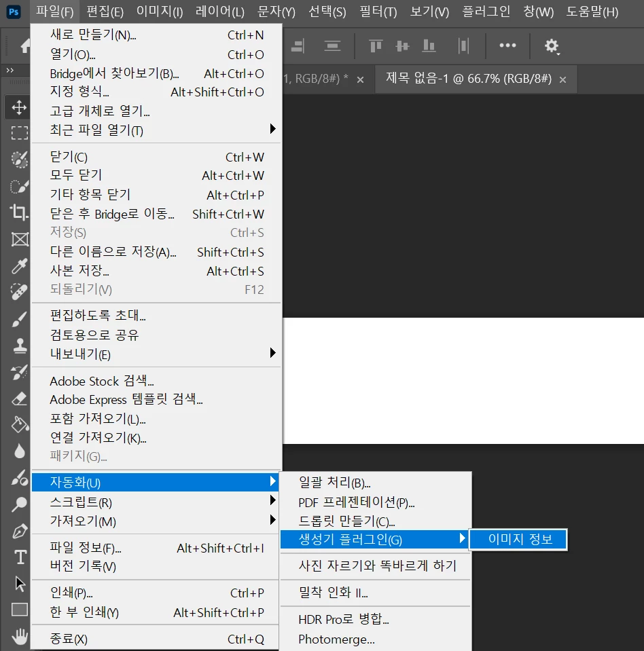Choose 열기(O)... menu entry
This screenshot has width=644, height=651.
tap(156, 54)
